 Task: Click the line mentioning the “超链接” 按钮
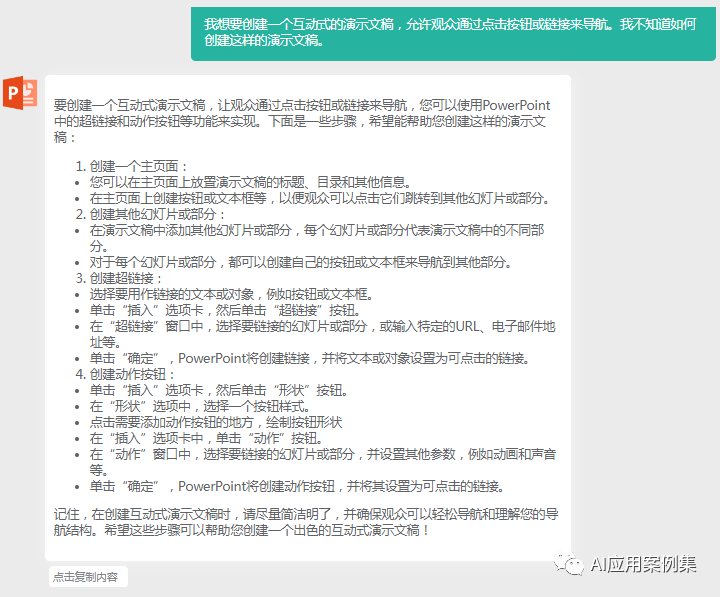coord(225,310)
